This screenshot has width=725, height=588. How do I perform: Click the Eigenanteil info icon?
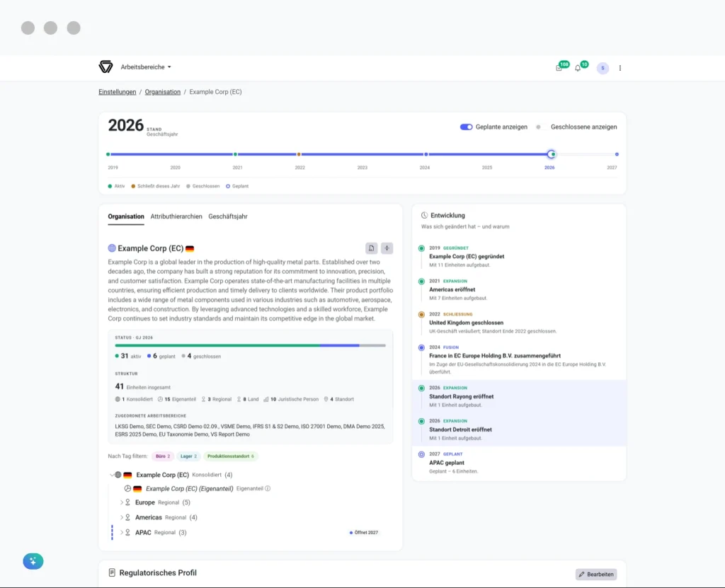click(x=268, y=489)
